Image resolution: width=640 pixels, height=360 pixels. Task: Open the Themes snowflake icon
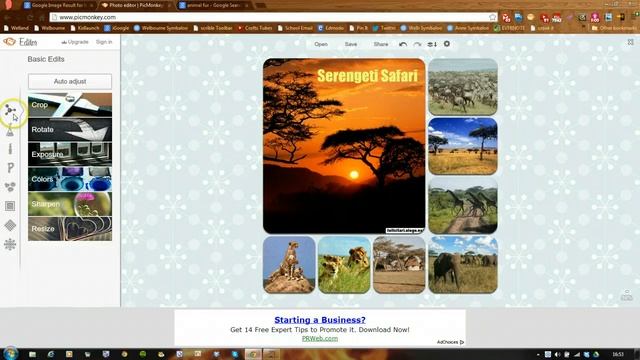[10, 244]
